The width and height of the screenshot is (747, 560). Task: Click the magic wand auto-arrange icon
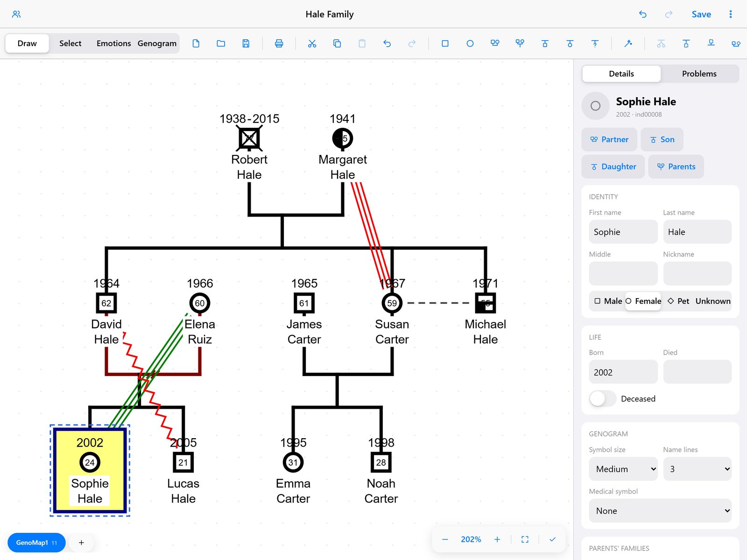[628, 43]
